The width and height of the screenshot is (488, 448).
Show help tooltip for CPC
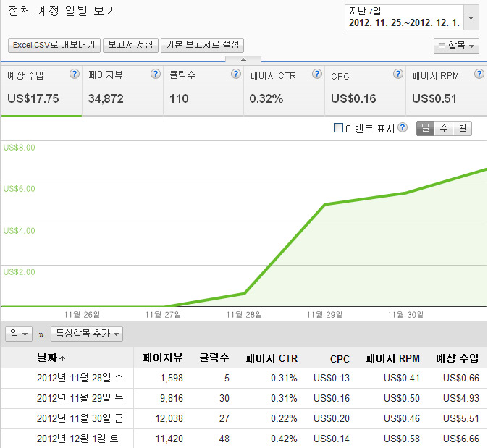(x=397, y=75)
